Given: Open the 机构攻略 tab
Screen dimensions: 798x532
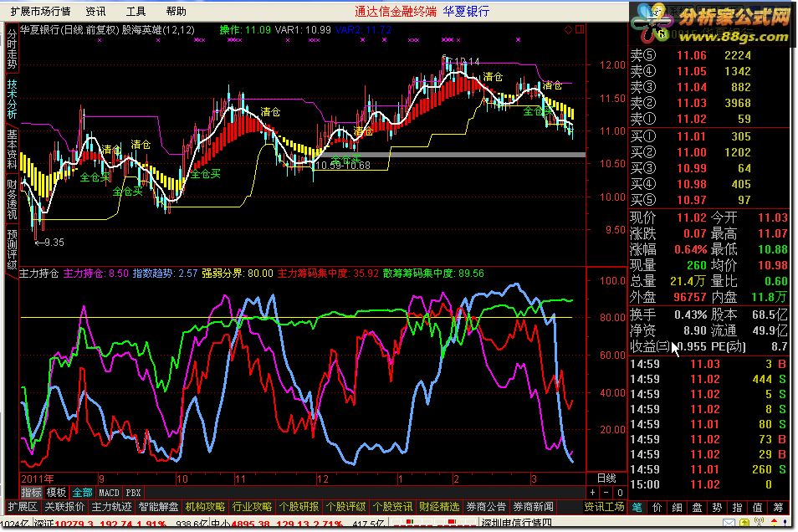Looking at the screenshot, I should click(205, 507).
